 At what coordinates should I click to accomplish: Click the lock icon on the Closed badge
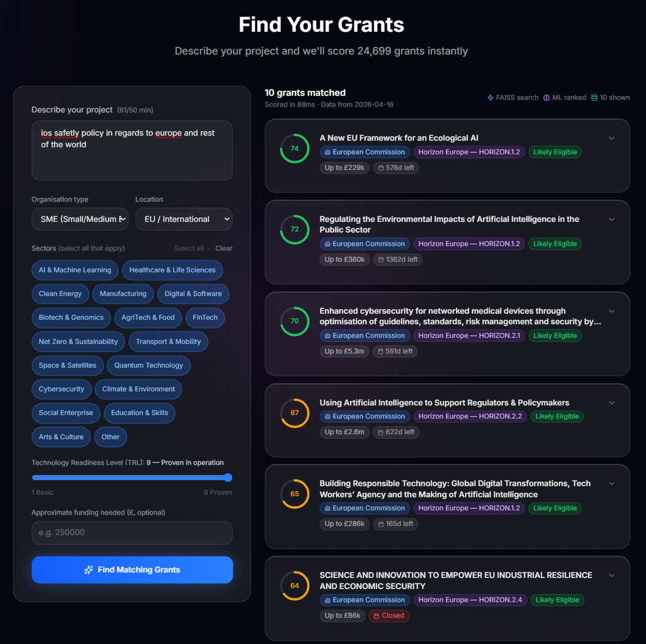pyautogui.click(x=376, y=616)
